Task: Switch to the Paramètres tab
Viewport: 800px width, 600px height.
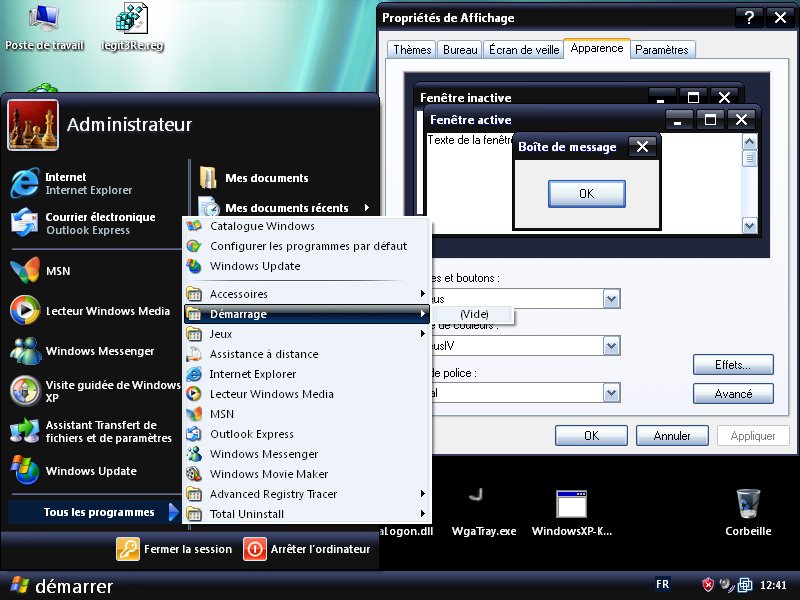Action: pyautogui.click(x=661, y=50)
